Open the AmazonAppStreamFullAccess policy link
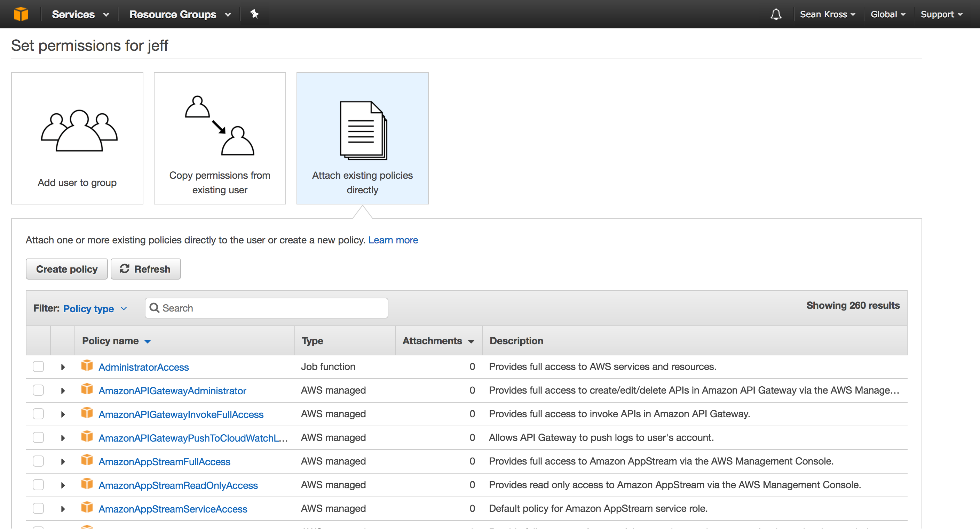Screen dimensions: 980x532 tap(164, 462)
